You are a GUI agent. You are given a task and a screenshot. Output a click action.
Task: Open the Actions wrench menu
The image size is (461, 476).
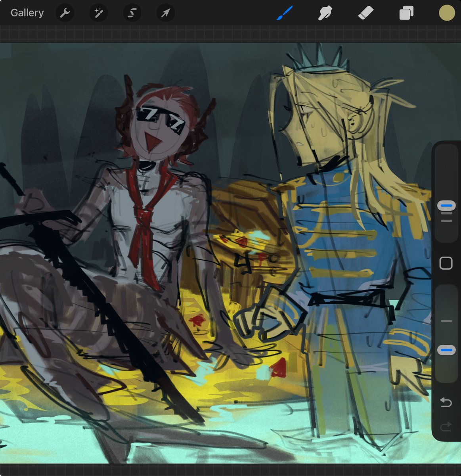click(x=65, y=13)
